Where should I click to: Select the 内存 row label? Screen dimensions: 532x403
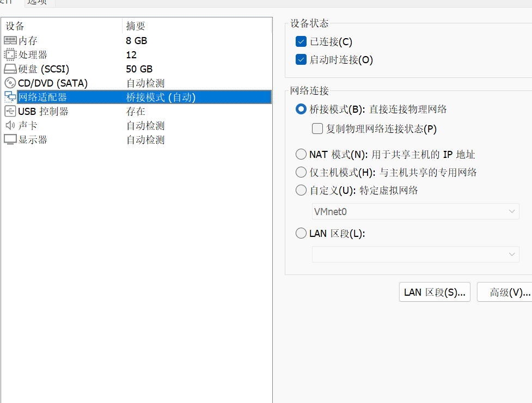28,41
